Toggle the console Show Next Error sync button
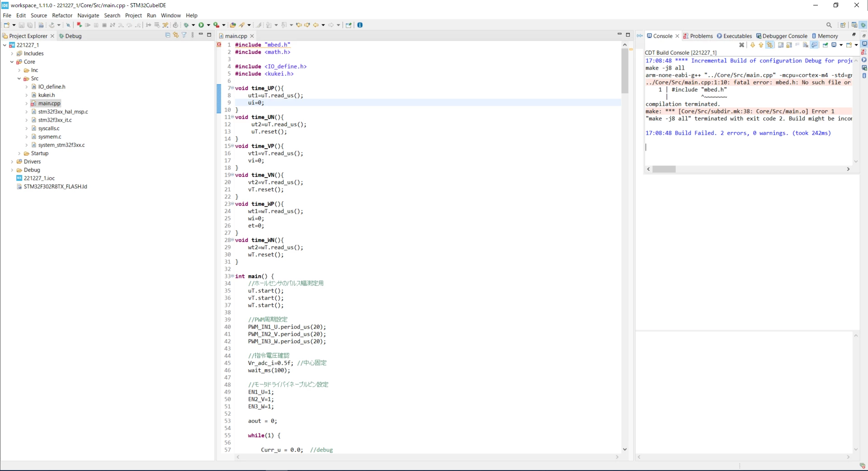 tap(769, 45)
